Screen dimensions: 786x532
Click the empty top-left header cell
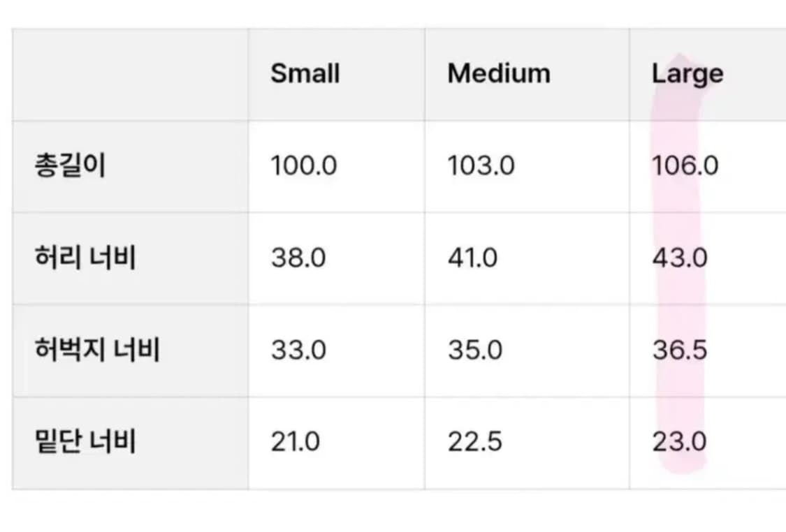click(x=130, y=74)
